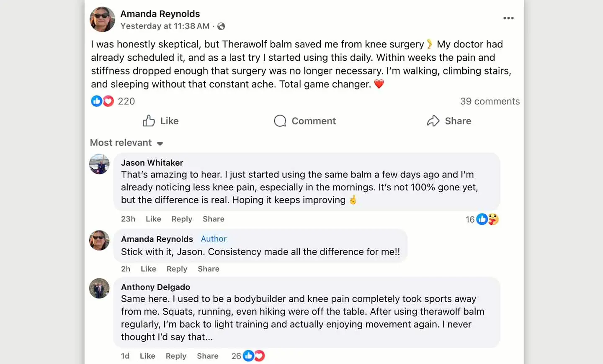603x364 pixels.
Task: Like Amanda Reynolds' author reply
Action: (148, 269)
